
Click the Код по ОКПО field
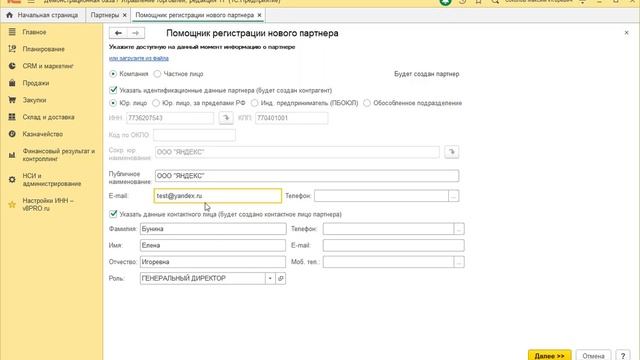point(194,135)
